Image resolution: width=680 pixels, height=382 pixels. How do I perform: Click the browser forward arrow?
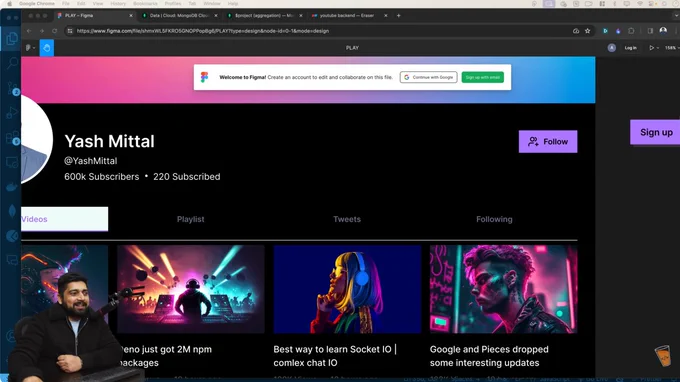[x=42, y=31]
